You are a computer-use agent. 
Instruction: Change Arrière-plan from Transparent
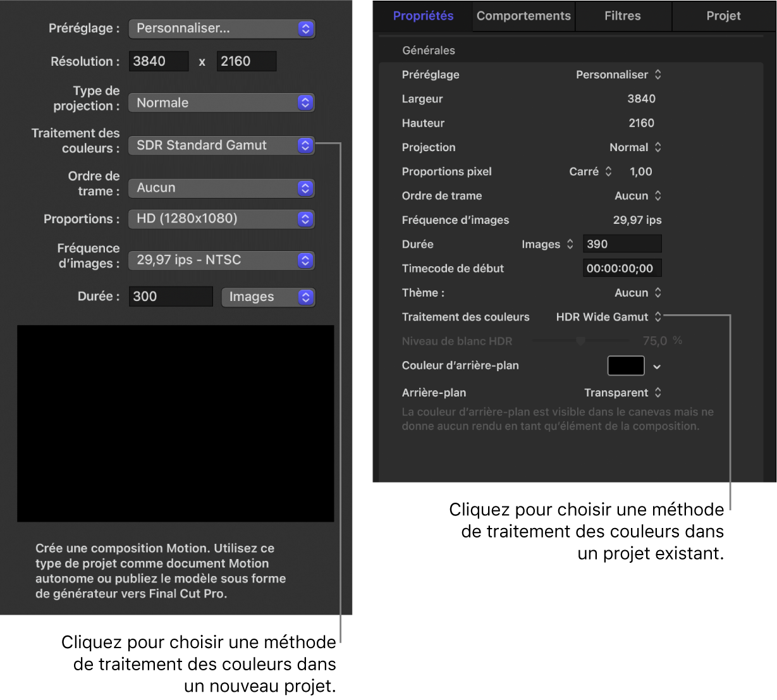pyautogui.click(x=622, y=393)
